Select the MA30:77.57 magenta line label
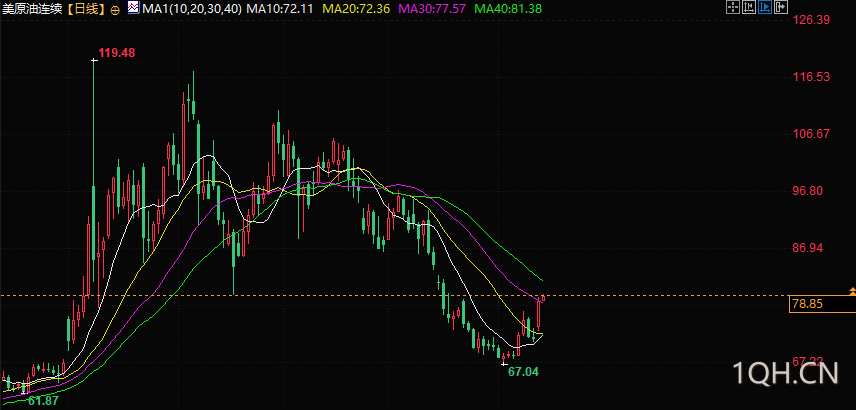856x410 pixels. click(432, 9)
